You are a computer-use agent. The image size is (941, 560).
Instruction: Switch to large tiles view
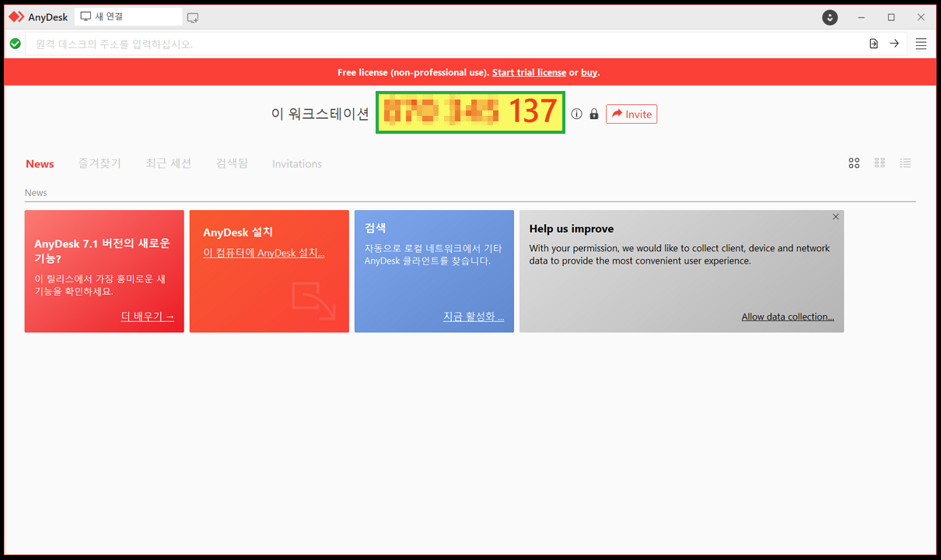point(854,163)
